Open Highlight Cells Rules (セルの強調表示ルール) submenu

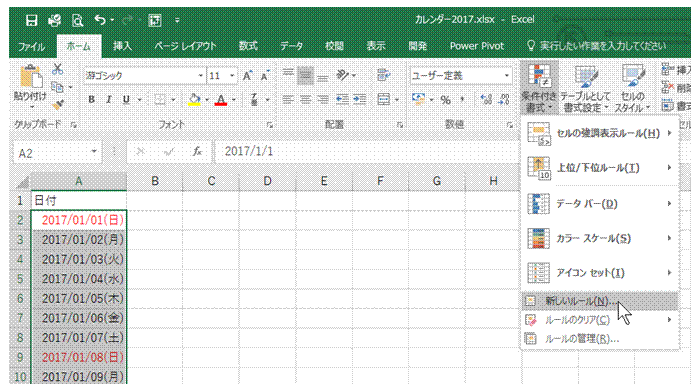pos(600,133)
